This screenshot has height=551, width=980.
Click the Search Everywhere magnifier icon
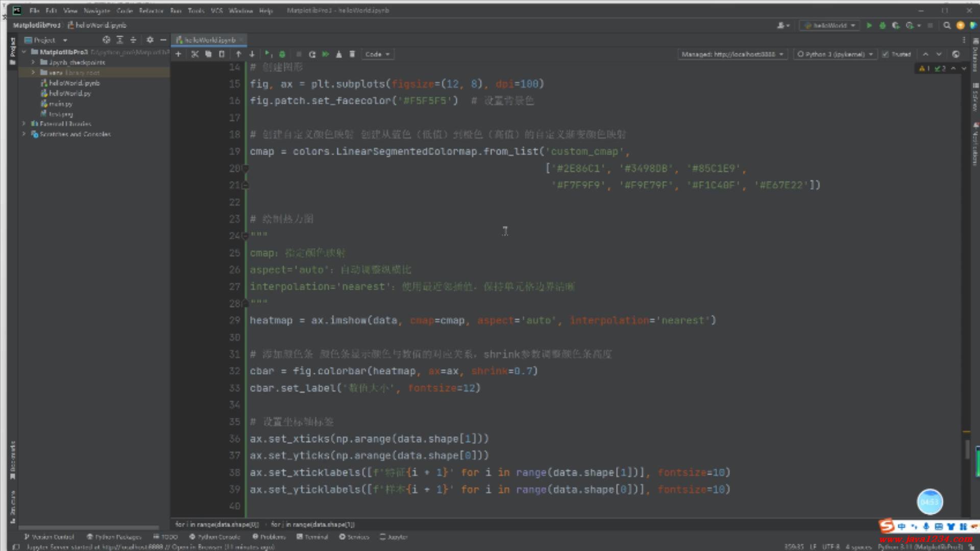pos(947,25)
